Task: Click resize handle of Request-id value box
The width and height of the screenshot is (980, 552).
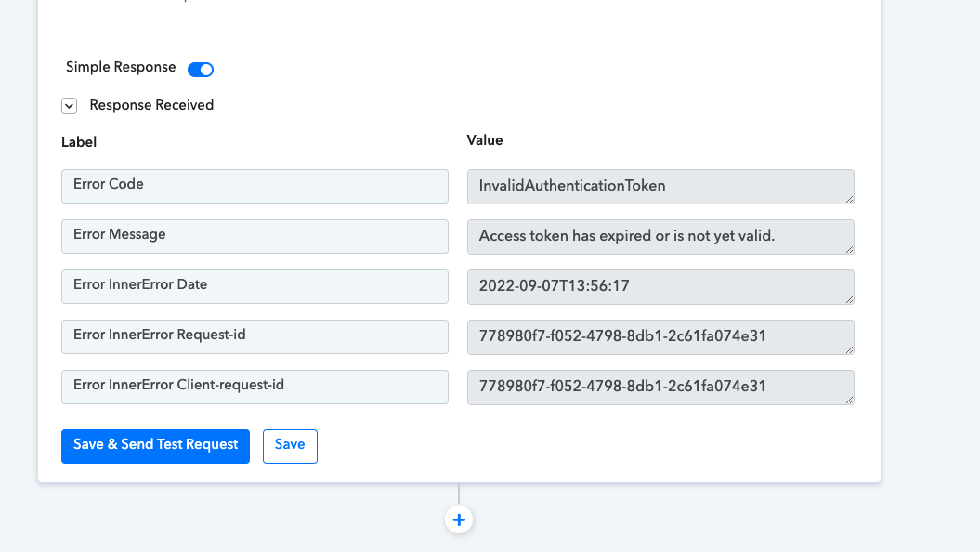Action: (x=849, y=349)
